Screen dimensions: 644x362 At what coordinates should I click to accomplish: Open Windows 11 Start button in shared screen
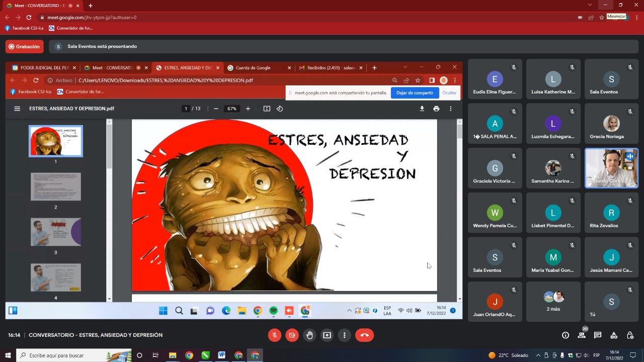click(x=163, y=311)
